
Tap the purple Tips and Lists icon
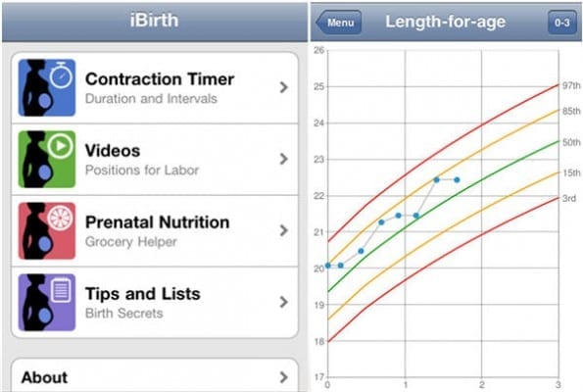coord(47,303)
